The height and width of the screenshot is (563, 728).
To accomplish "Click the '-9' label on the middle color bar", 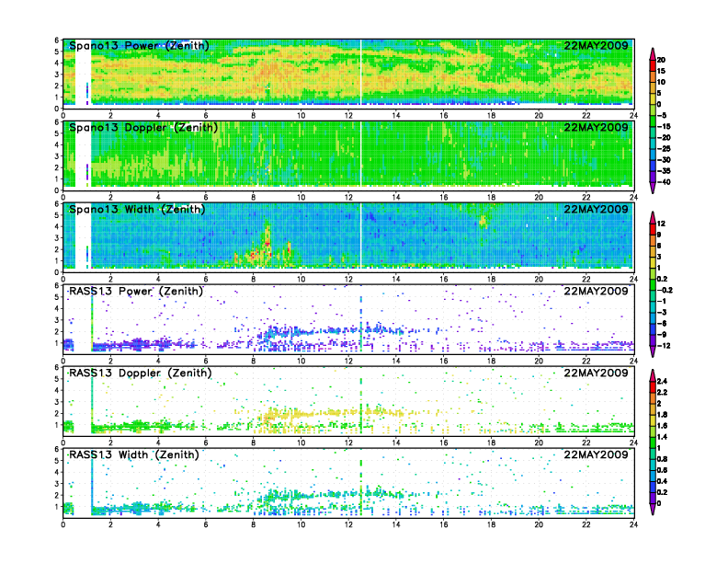I will tap(662, 335).
